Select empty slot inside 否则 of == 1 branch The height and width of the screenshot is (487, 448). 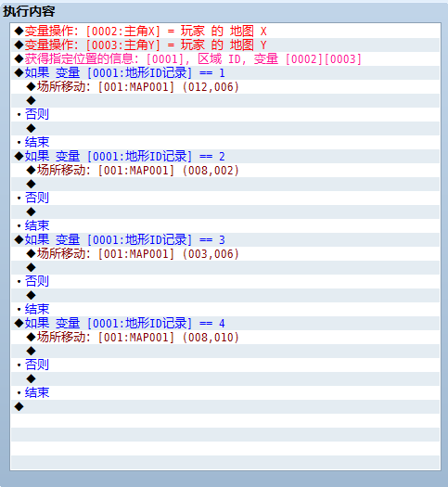click(225, 128)
